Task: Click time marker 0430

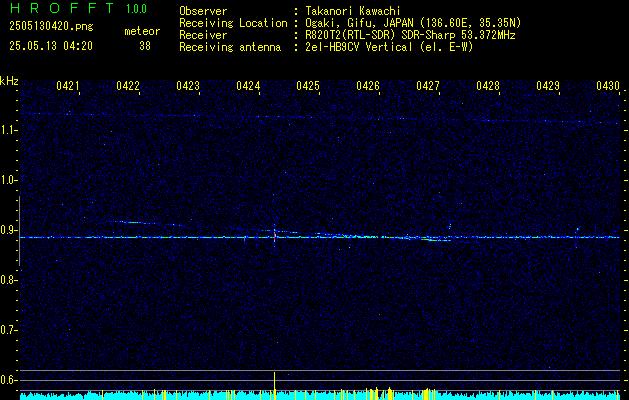Action: tap(608, 85)
